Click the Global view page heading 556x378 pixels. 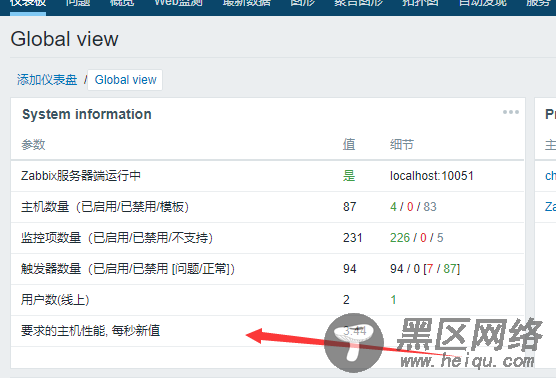[x=64, y=39]
